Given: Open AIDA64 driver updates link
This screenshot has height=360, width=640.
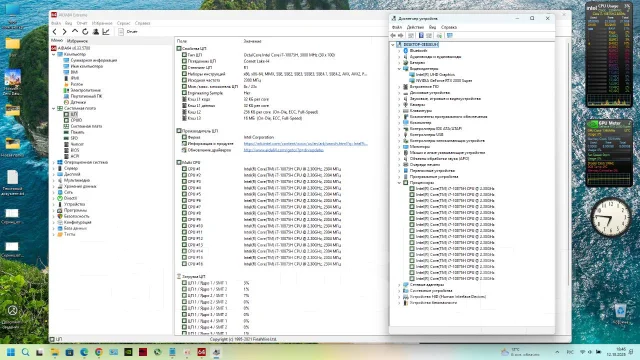Looking at the screenshot, I should tap(284, 150).
